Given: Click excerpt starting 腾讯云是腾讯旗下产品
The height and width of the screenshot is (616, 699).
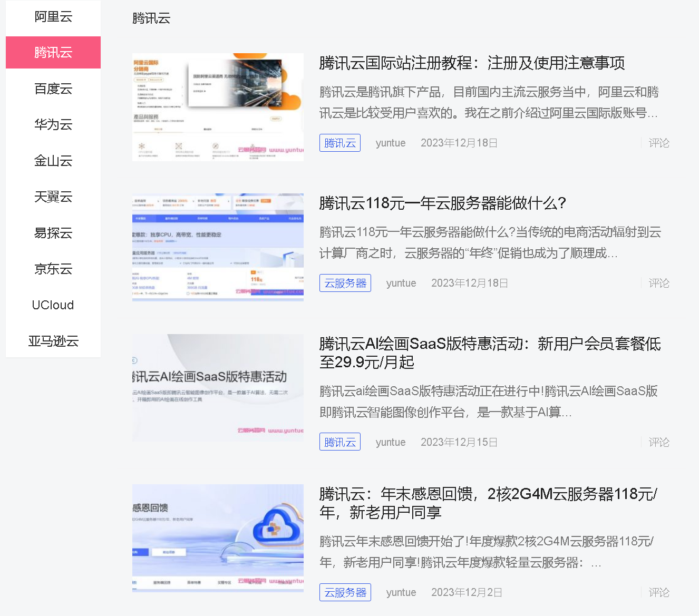Looking at the screenshot, I should pyautogui.click(x=489, y=103).
